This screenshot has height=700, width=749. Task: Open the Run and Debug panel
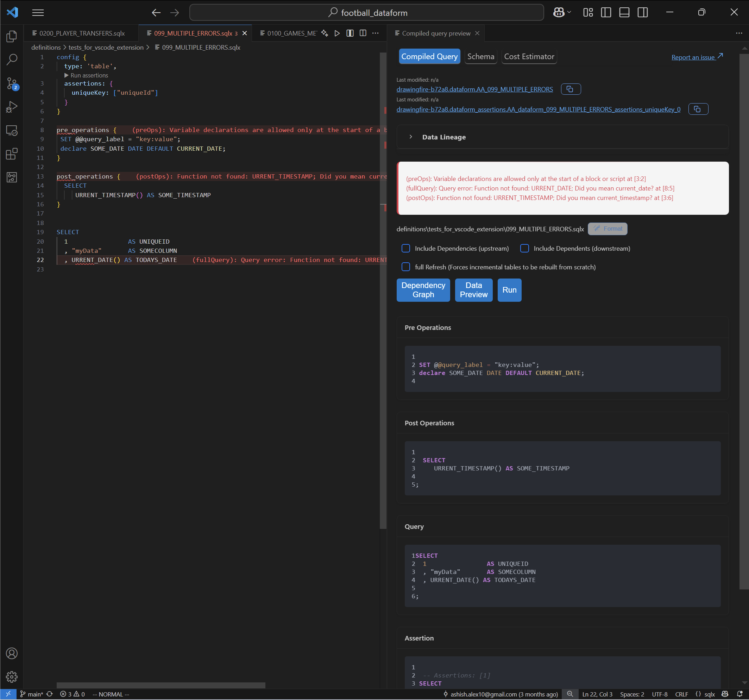pos(12,107)
